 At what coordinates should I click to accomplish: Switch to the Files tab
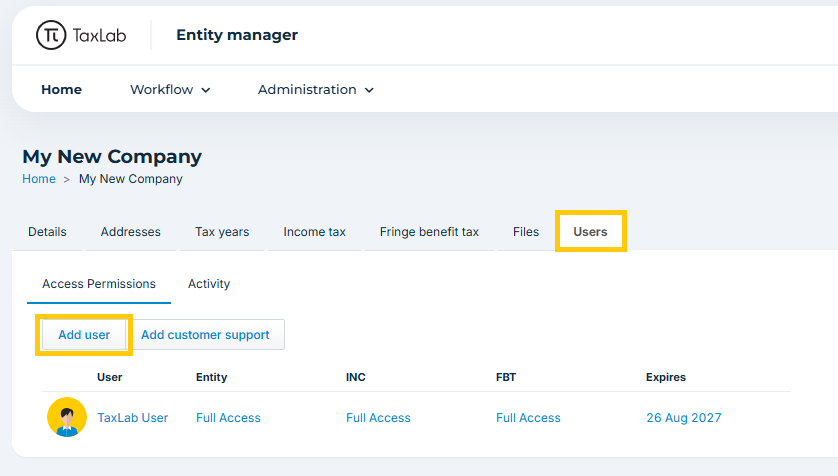[x=526, y=232]
